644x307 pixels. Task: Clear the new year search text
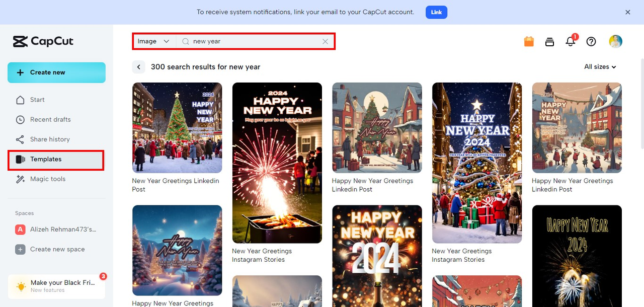(325, 42)
